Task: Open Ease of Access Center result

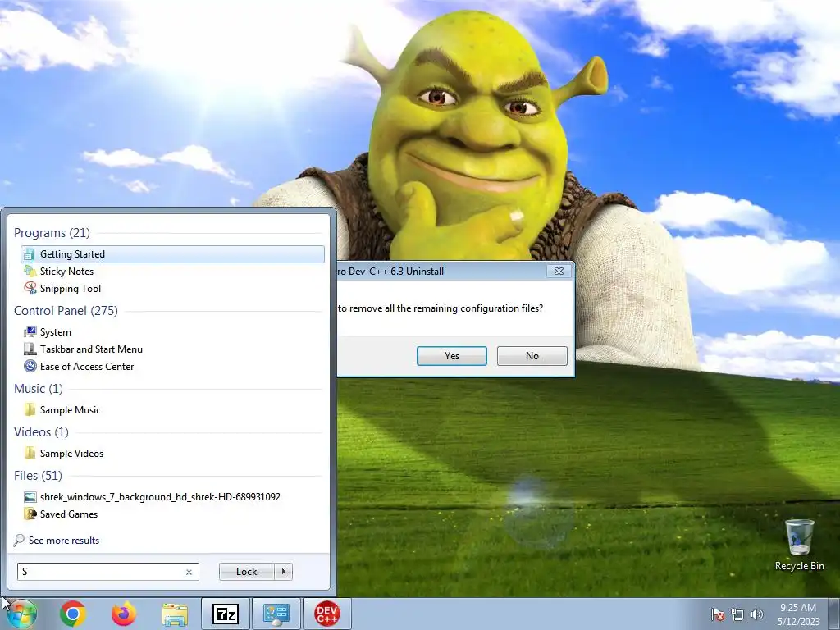Action: click(x=87, y=367)
